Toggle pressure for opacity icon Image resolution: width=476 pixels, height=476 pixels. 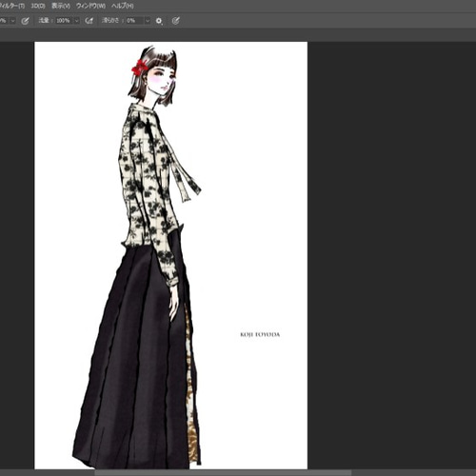pos(25,21)
